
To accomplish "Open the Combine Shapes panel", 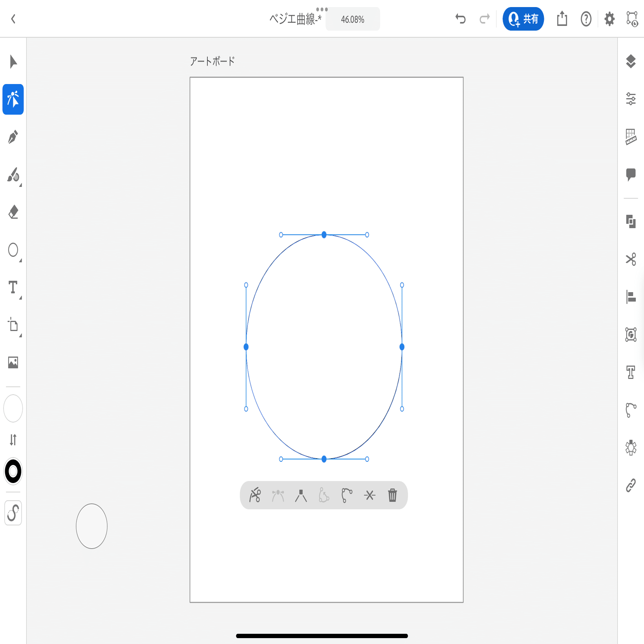I will pyautogui.click(x=631, y=221).
